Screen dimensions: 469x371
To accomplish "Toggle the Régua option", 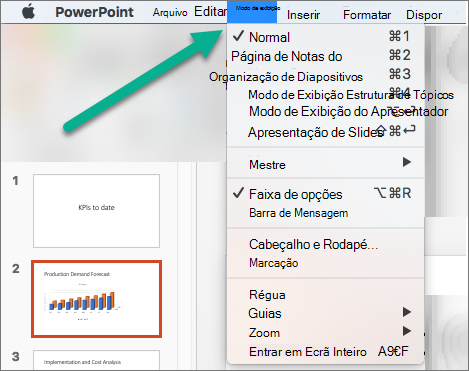I will [325, 295].
